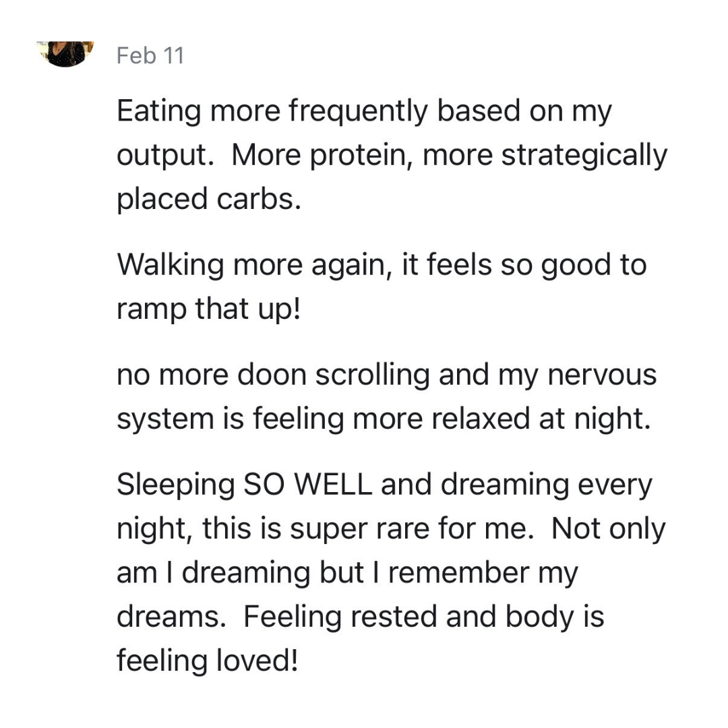Click 'am I dreaming but I remember my'

[x=347, y=573]
